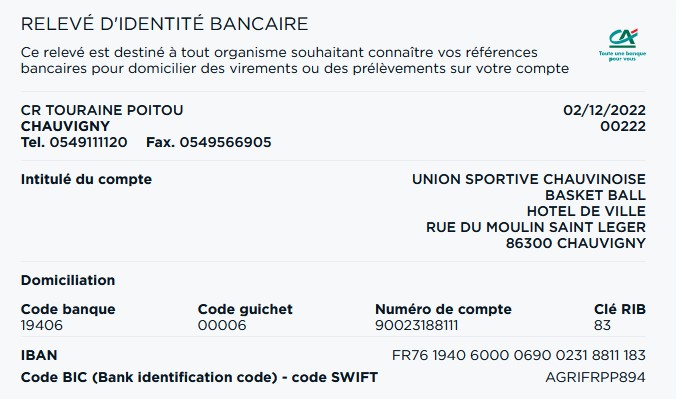Click the date 02/12/2022

click(x=605, y=110)
